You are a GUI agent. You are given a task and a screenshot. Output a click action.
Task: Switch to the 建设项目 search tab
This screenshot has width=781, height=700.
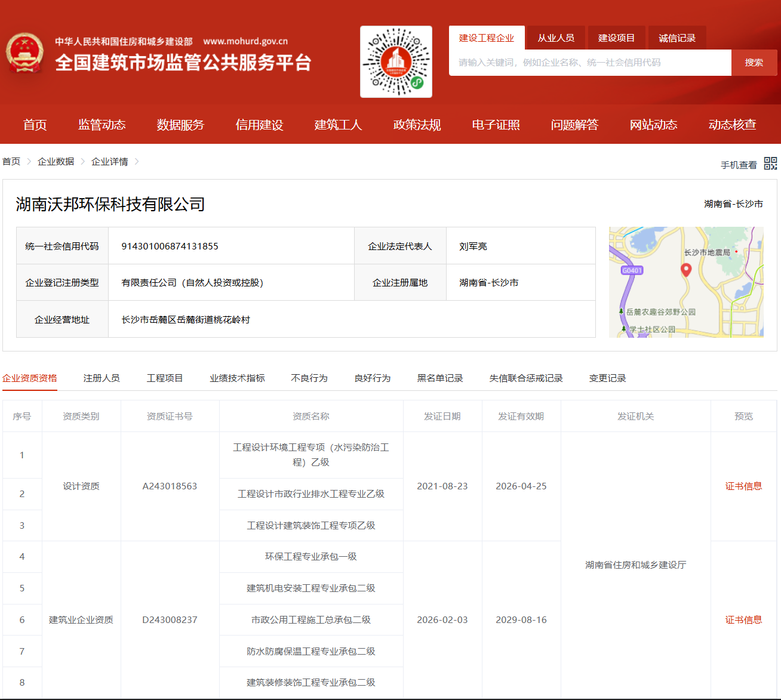(616, 37)
